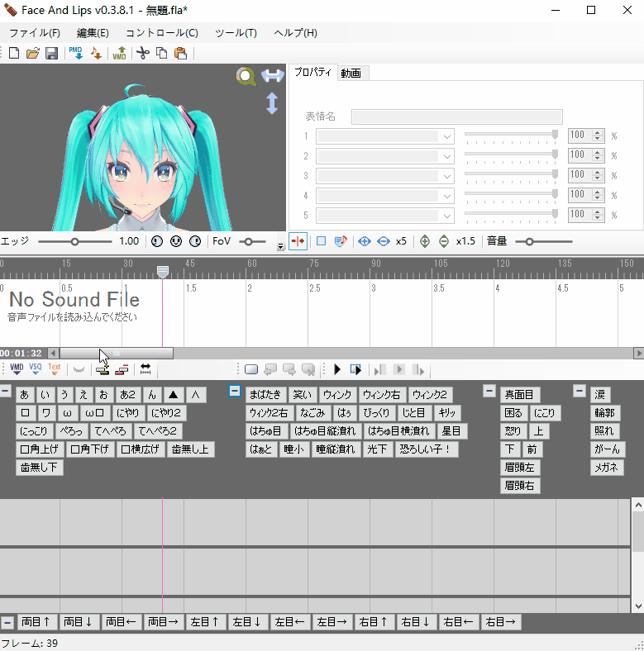Collapse the eye direction button row

pos(7,623)
